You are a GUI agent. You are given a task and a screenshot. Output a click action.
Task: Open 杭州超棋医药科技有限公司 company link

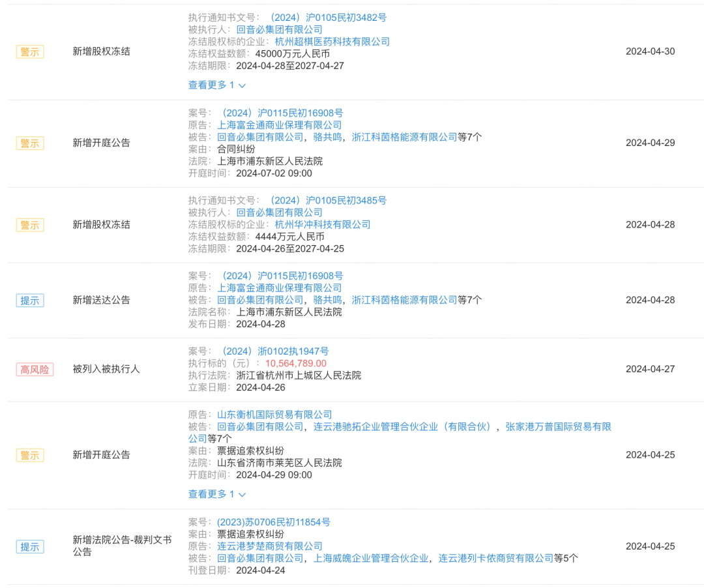(x=332, y=42)
